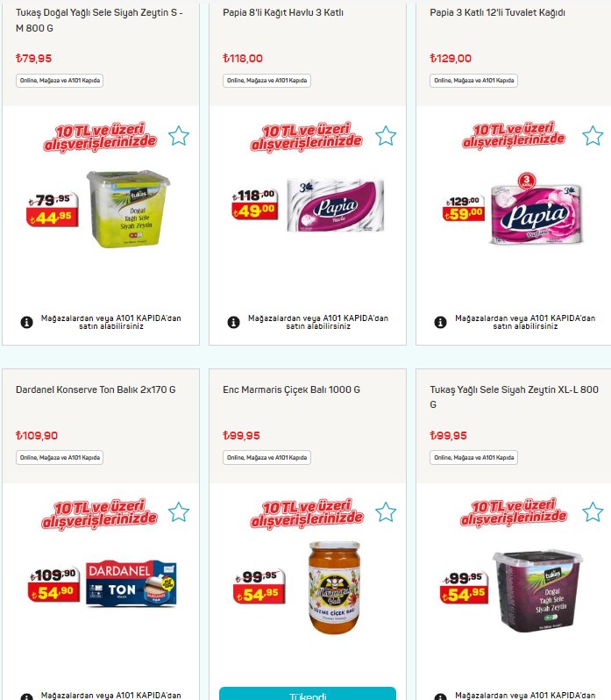The image size is (611, 700).
Task: Click info icon under Papia Tuvalet Kağıdı card
Action: (441, 322)
